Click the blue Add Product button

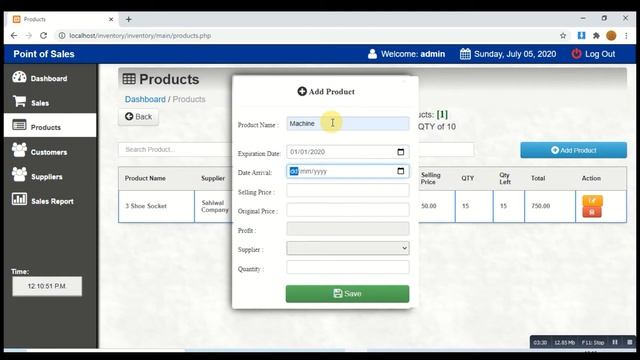(x=573, y=150)
